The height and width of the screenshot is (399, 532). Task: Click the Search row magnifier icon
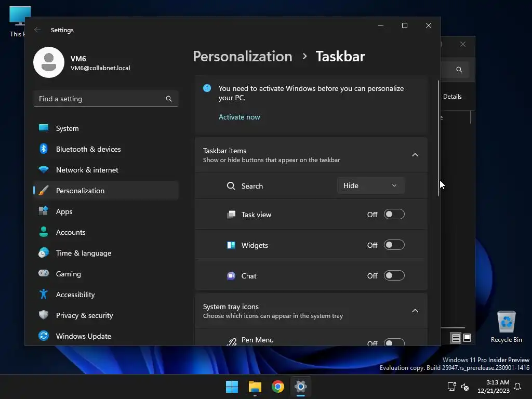coord(231,186)
